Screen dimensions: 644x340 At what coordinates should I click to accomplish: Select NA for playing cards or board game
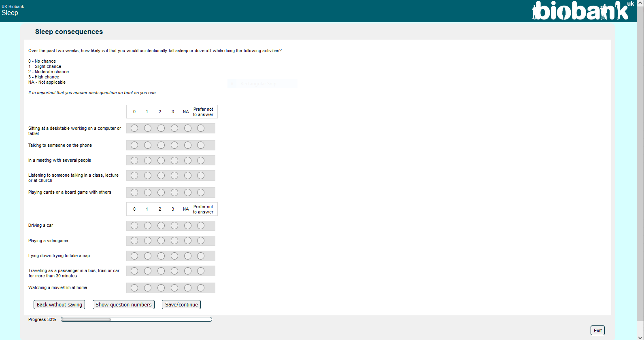click(x=188, y=192)
